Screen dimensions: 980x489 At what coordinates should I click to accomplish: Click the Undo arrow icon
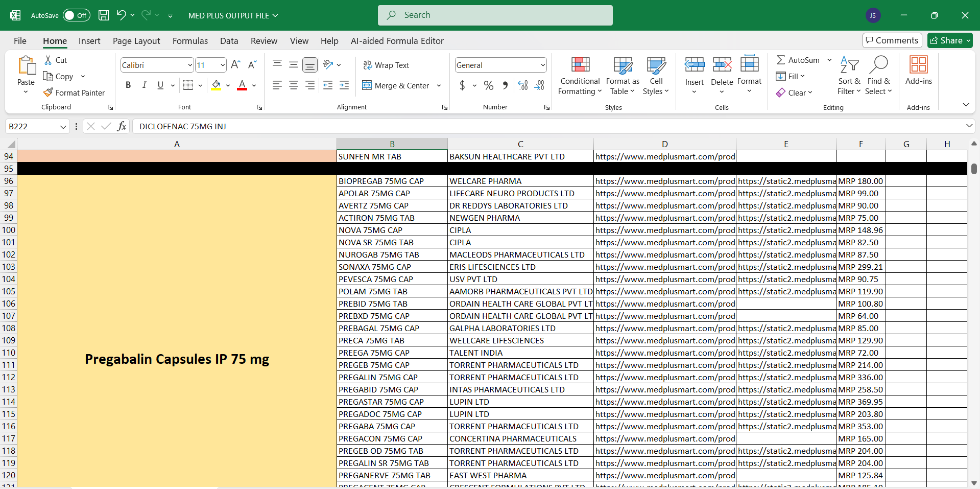121,15
